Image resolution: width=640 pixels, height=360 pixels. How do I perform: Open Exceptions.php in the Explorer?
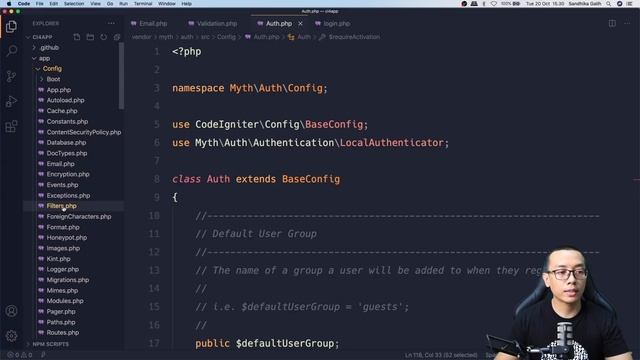coord(68,196)
